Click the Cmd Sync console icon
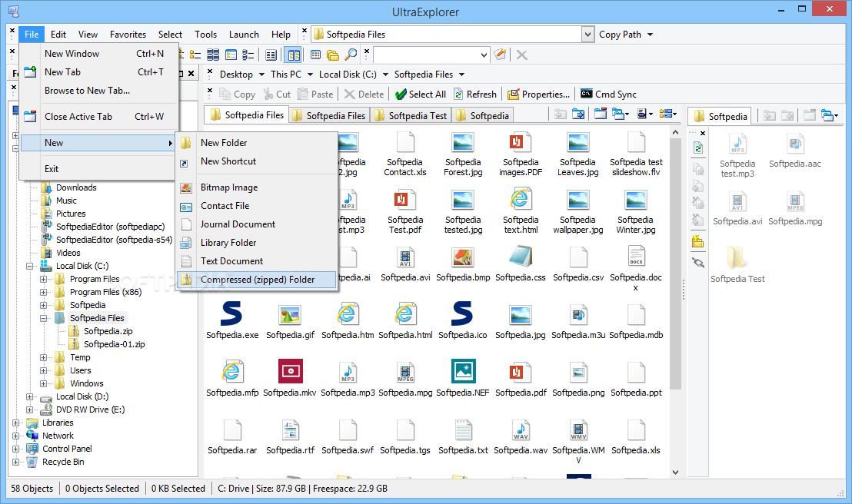 point(586,94)
